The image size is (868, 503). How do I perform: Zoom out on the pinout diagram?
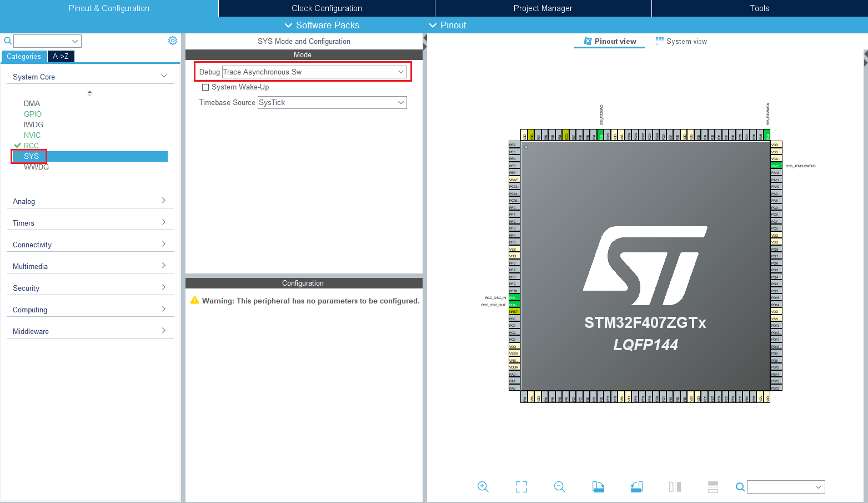coord(559,486)
